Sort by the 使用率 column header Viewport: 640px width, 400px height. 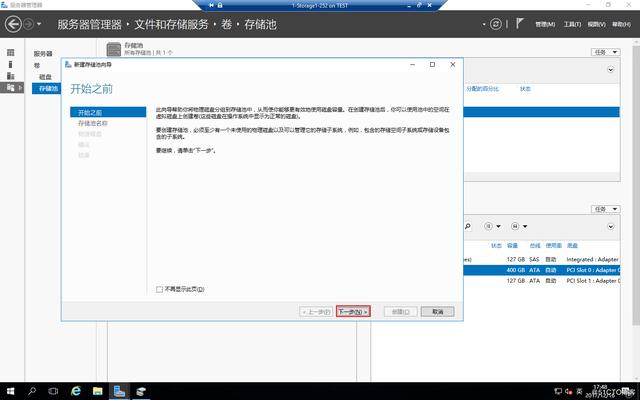553,246
